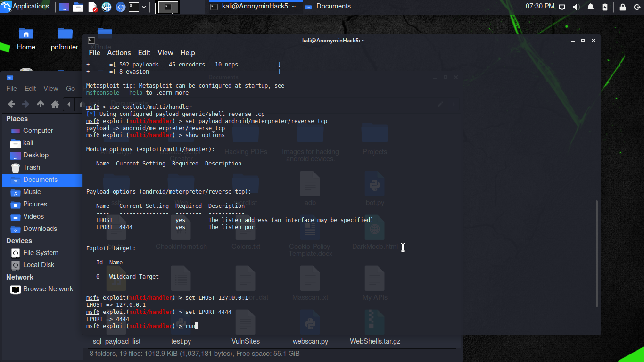Select the sql_payload_list file
This screenshot has height=362, width=644.
(116, 341)
